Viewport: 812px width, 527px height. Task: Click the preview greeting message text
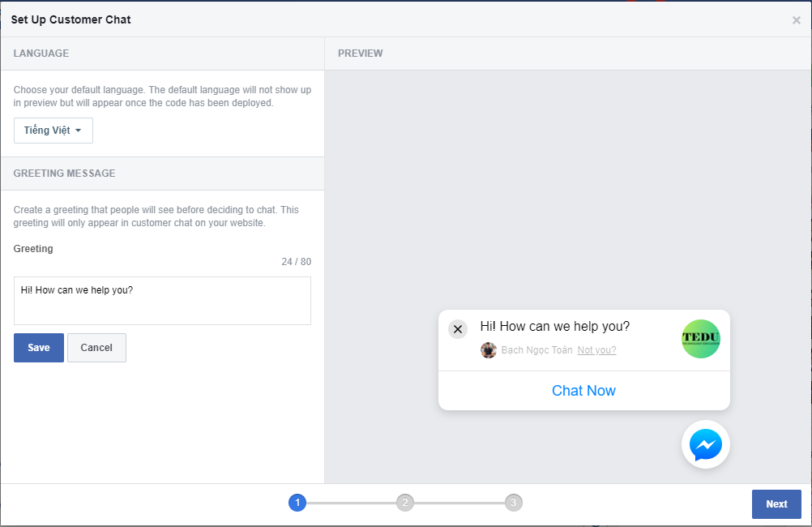[x=554, y=326]
